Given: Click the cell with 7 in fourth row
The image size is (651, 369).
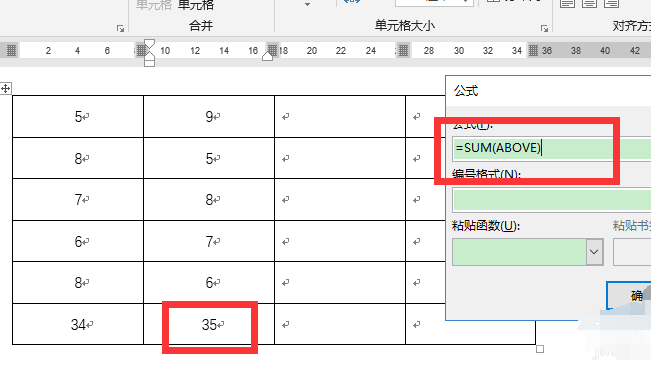Looking at the screenshot, I should [209, 241].
